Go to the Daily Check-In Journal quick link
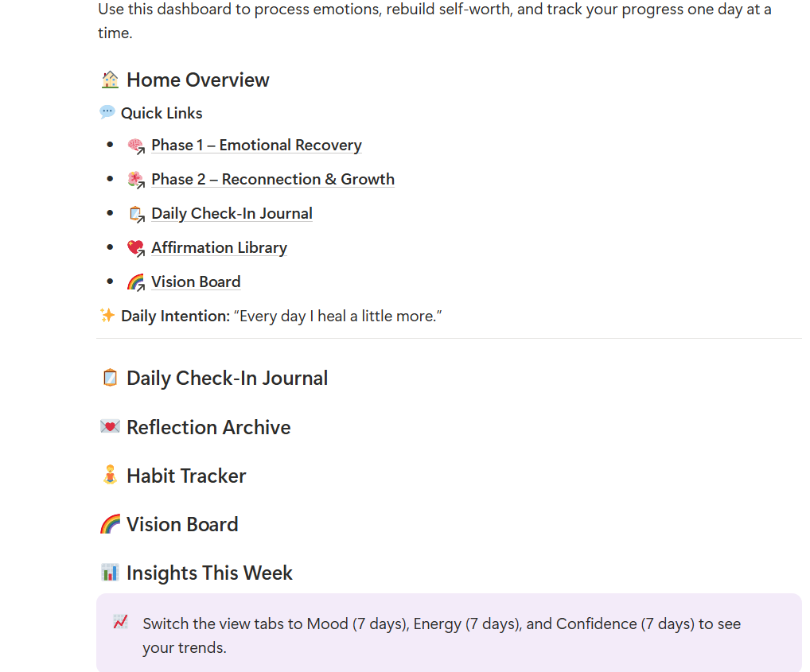Viewport: 810px width, 672px height. 232,214
